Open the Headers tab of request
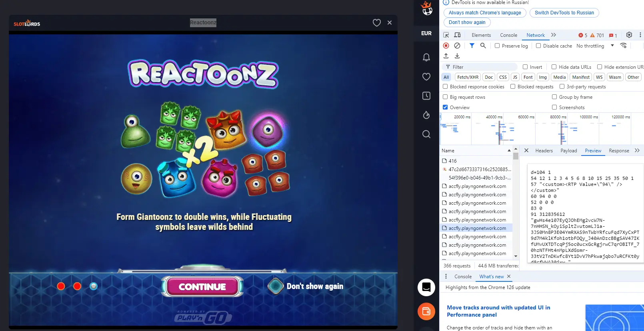644x331 pixels. [x=544, y=151]
